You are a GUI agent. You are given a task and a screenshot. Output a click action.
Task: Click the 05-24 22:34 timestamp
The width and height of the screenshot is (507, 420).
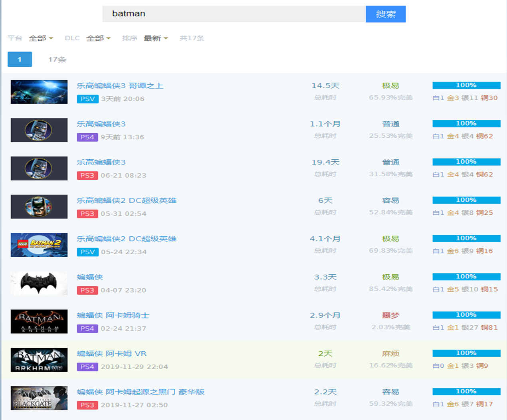(x=123, y=252)
